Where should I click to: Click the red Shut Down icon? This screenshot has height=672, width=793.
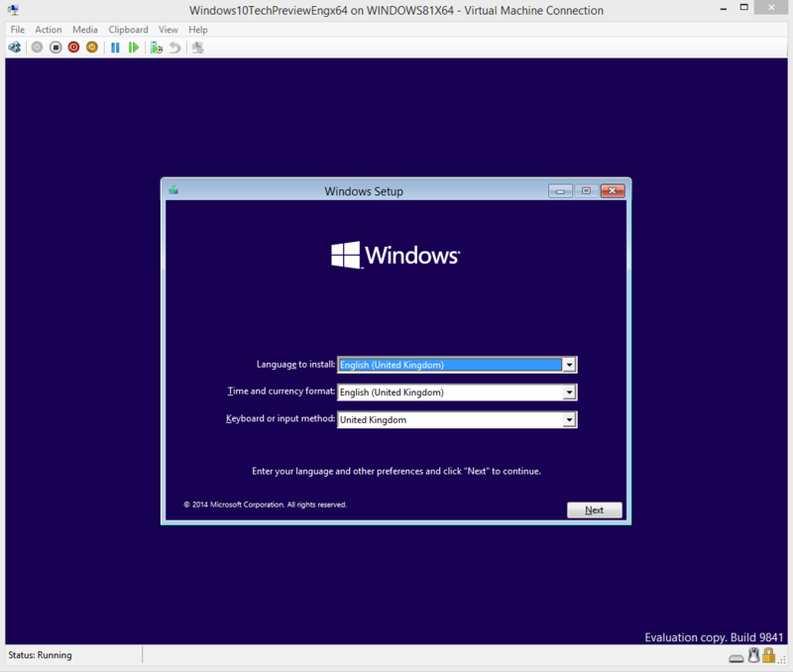[x=73, y=48]
